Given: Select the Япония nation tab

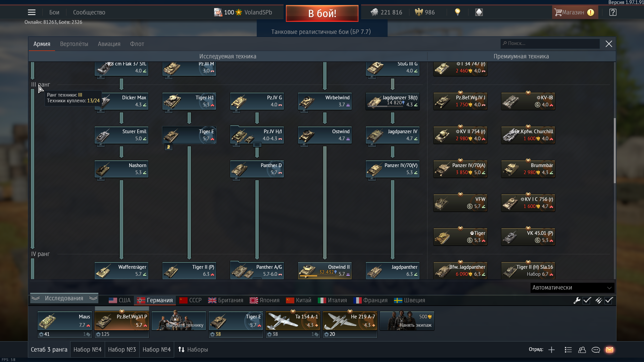Looking at the screenshot, I should (x=265, y=300).
